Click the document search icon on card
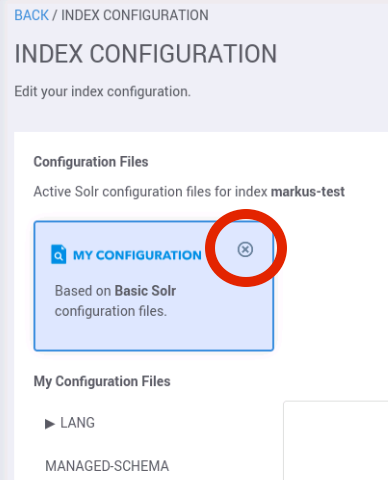The image size is (388, 480). (59, 254)
